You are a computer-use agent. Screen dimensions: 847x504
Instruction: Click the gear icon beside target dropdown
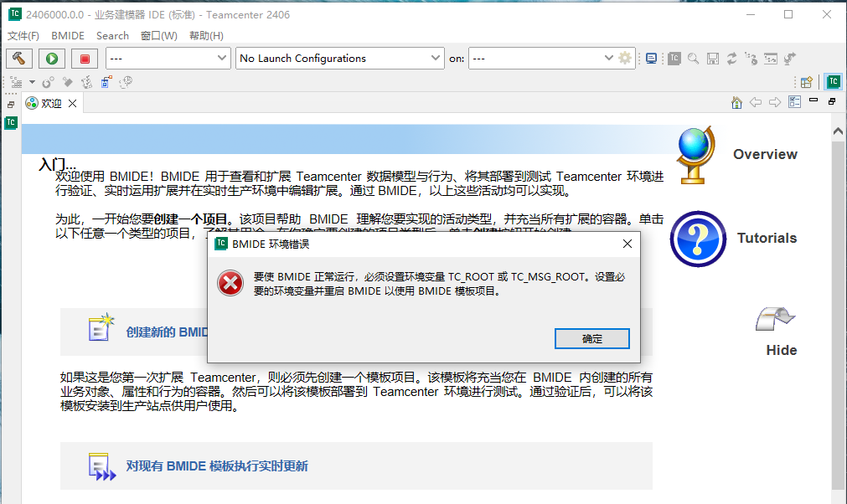(625, 58)
